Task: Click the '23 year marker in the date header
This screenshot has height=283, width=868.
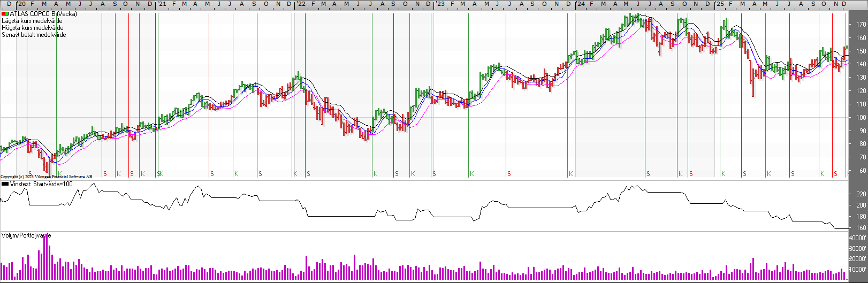Action: pos(440,4)
